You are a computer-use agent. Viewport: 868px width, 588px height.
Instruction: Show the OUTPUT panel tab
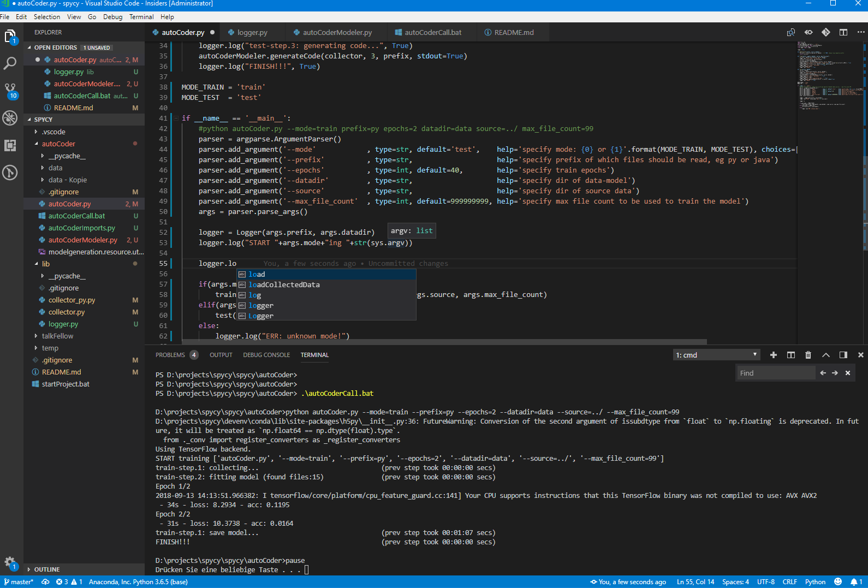pos(221,355)
